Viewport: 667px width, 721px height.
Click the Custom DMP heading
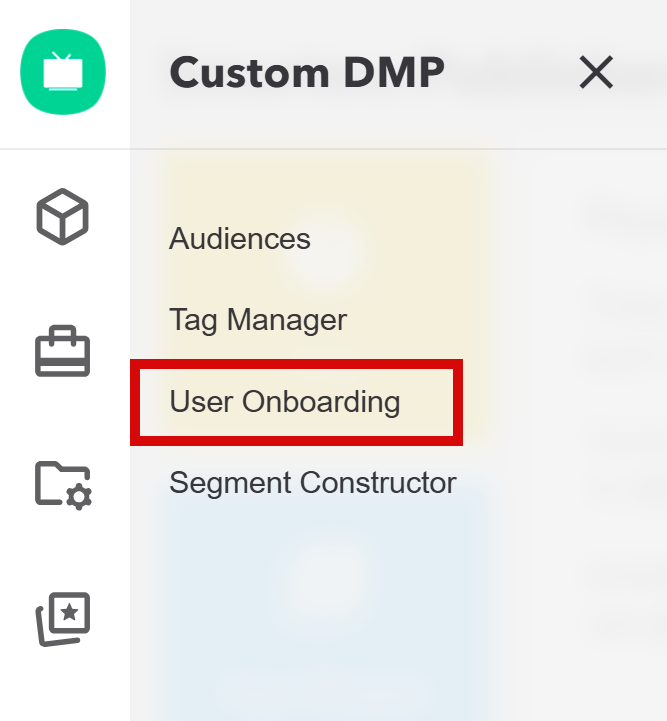click(x=307, y=72)
